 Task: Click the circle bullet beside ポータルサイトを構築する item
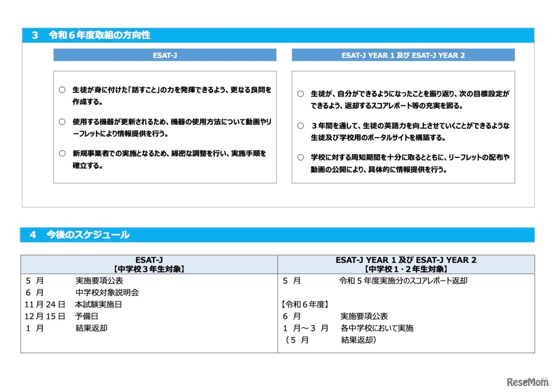click(x=300, y=126)
